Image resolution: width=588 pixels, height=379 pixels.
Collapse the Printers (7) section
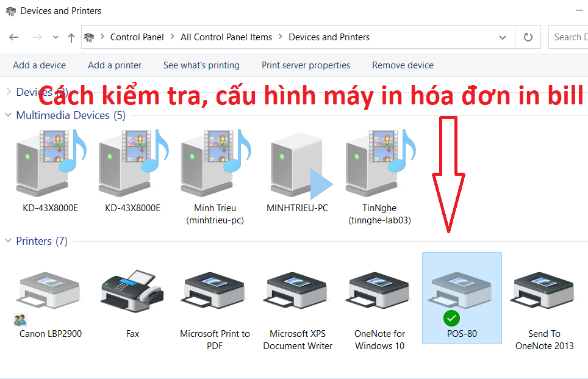pos(8,241)
